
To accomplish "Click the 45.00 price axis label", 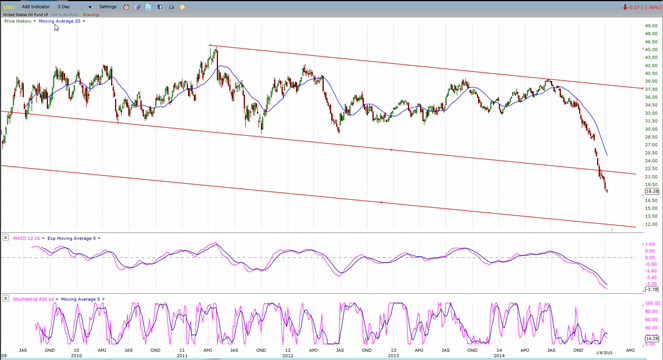I will point(652,49).
